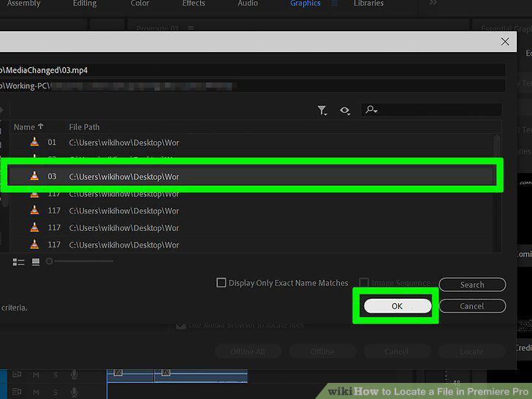The height and width of the screenshot is (399, 532).
Task: Click Cancel in the Link Media dialog
Action: pyautogui.click(x=397, y=351)
